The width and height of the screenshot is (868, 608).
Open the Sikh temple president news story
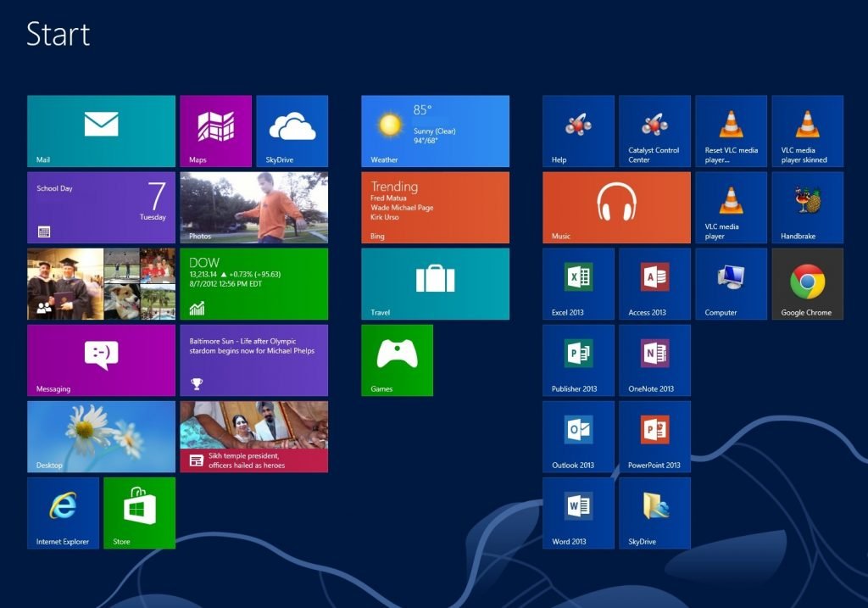coord(253,436)
